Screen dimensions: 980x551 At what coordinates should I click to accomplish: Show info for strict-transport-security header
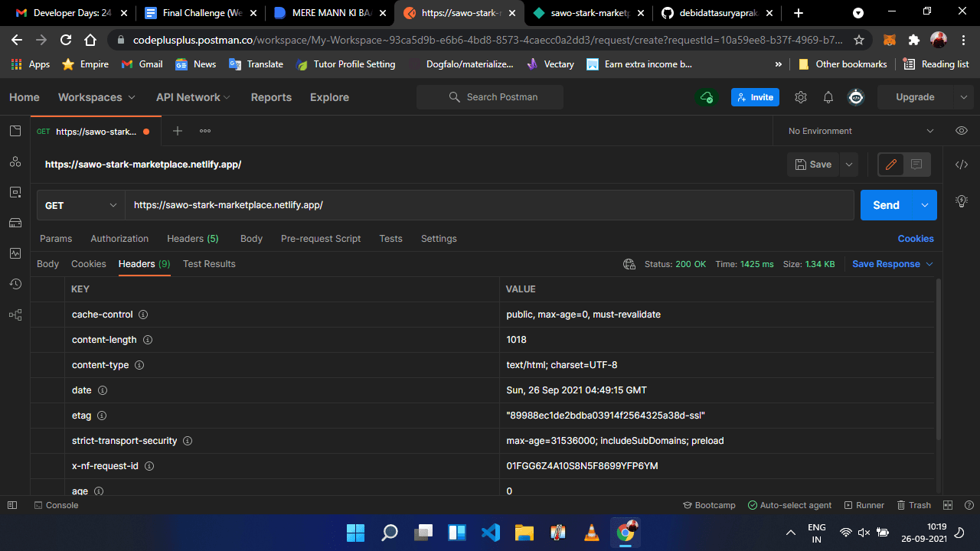(x=188, y=441)
